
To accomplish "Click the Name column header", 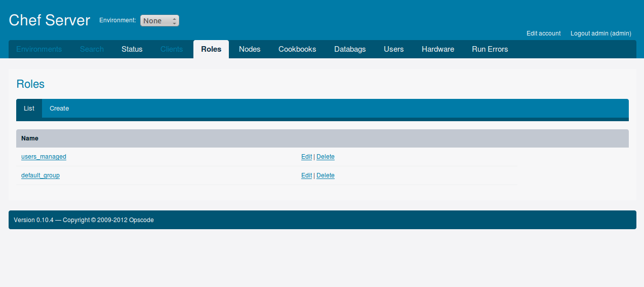I will click(x=30, y=138).
